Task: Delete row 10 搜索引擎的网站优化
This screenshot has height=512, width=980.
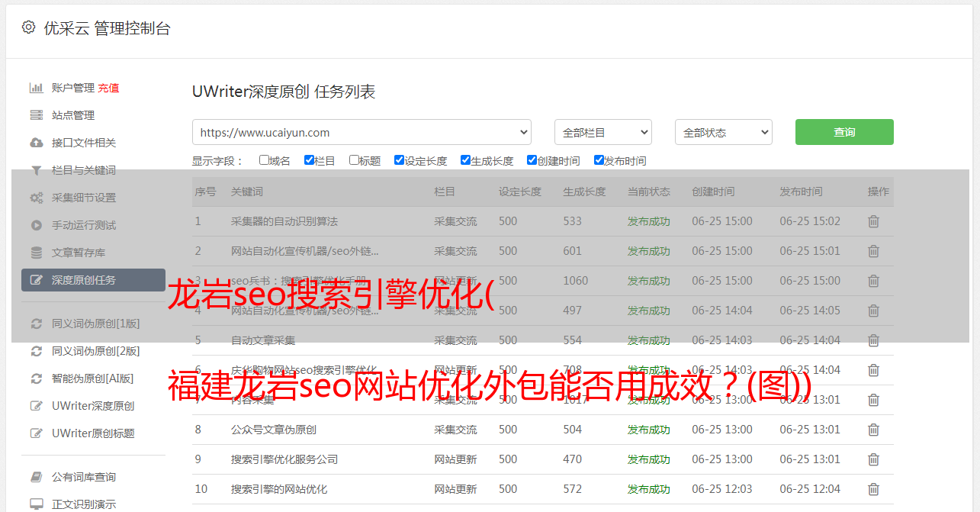Action: coord(874,489)
